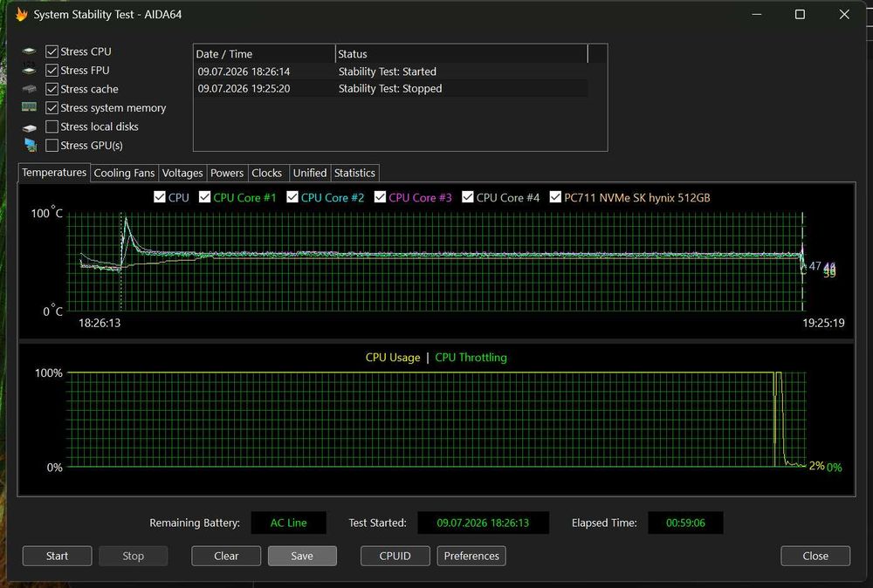This screenshot has width=873, height=588.
Task: Click the CPU chip icon beside Stress CPU
Action: pos(29,51)
